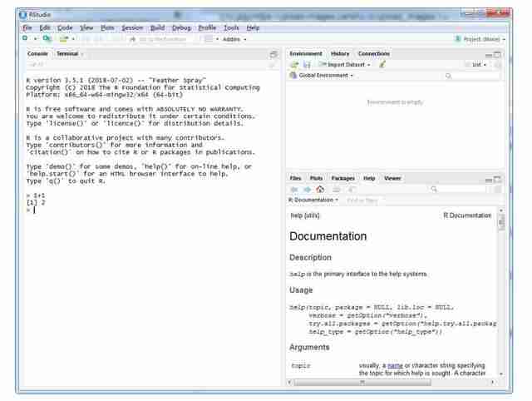Click the RStudio logo in title bar
The height and width of the screenshot is (401, 532).
[x=23, y=15]
